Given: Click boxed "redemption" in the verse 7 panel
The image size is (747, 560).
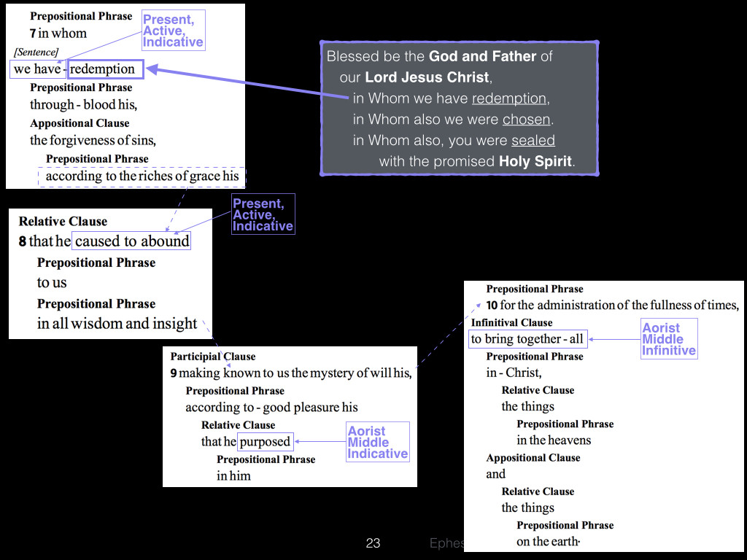Looking at the screenshot, I should [x=105, y=69].
